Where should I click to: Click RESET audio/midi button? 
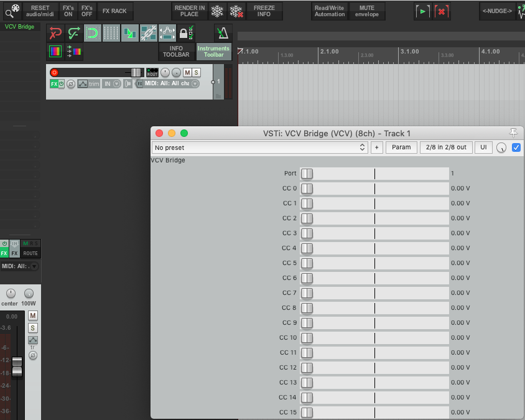[x=40, y=11]
